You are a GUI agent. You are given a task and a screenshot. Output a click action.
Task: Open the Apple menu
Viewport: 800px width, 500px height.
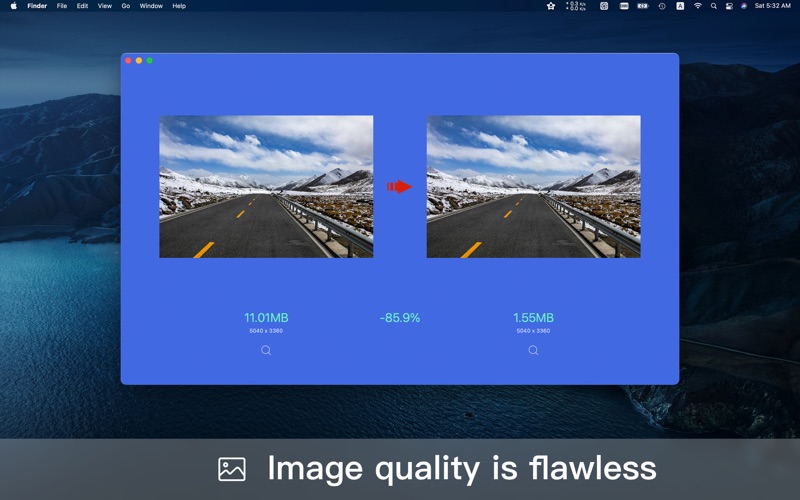pos(13,6)
